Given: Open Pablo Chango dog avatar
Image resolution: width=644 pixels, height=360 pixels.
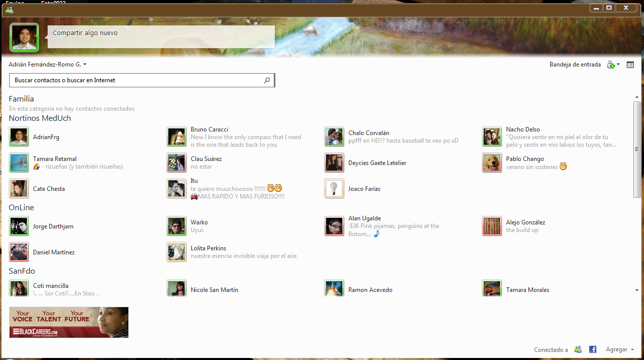Looking at the screenshot, I should point(492,163).
